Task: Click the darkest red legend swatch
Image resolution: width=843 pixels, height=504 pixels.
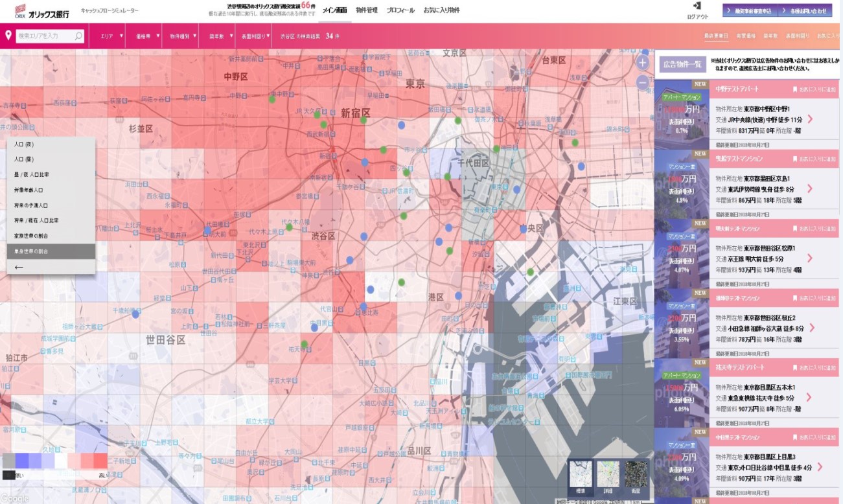Action: (x=100, y=461)
